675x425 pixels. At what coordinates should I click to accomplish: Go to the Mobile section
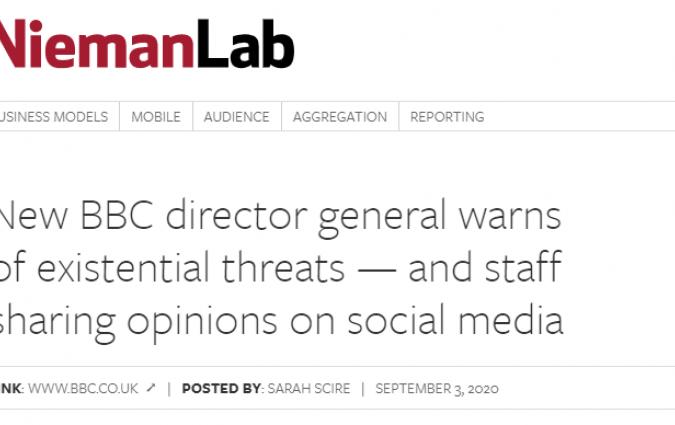click(x=156, y=117)
